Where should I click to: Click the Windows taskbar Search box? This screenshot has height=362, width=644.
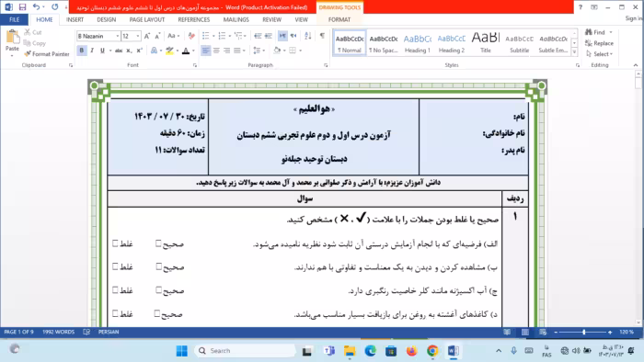point(245,351)
